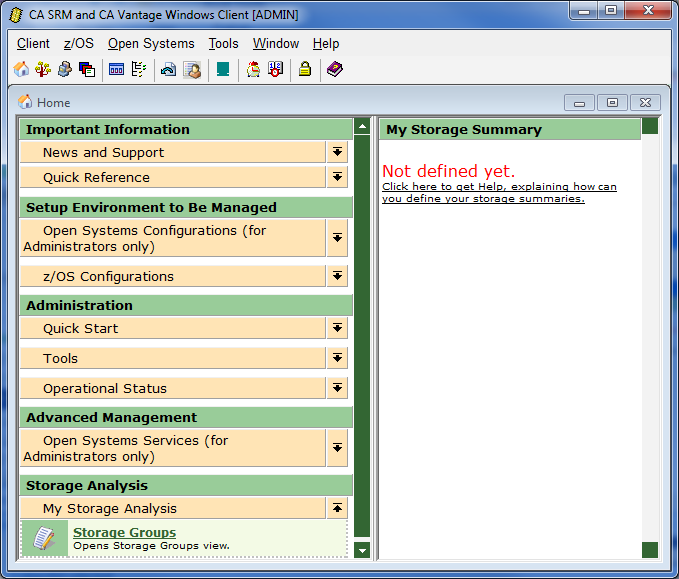Click the yellow padlock toolbar icon
This screenshot has height=579, width=679.
(304, 70)
